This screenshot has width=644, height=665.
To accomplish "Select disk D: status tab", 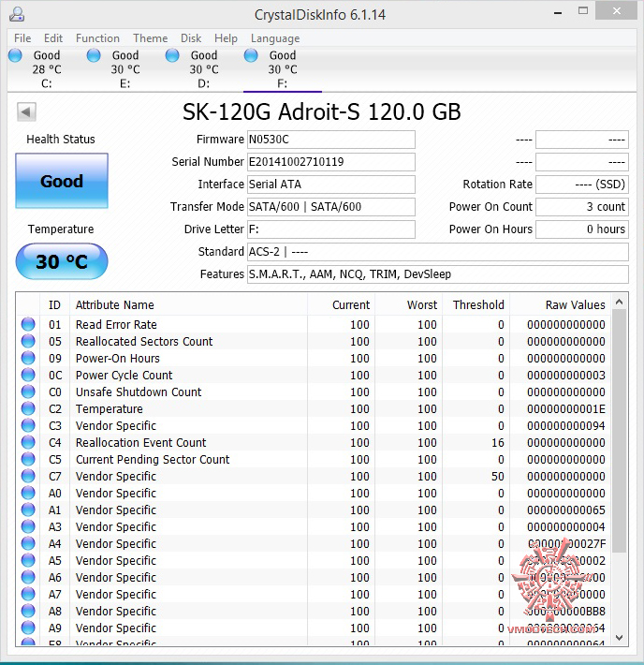I will coord(203,69).
